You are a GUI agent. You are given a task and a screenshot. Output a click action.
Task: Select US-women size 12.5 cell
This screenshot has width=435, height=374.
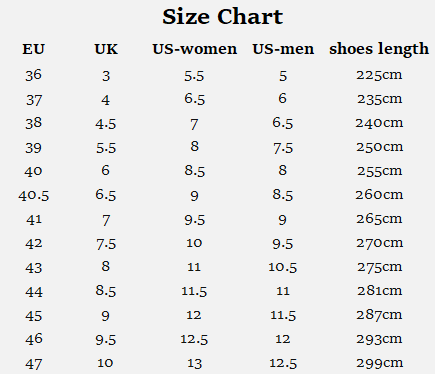point(194,339)
